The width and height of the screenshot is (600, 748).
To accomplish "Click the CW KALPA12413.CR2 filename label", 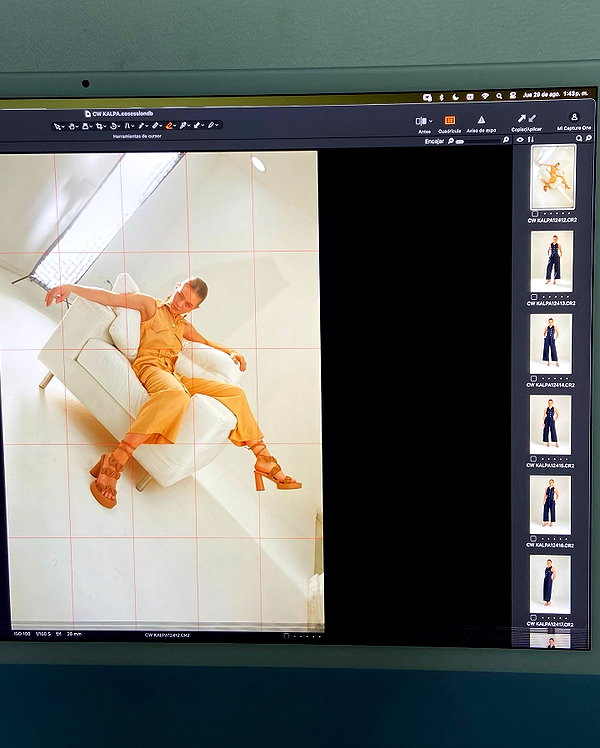I will tap(551, 303).
